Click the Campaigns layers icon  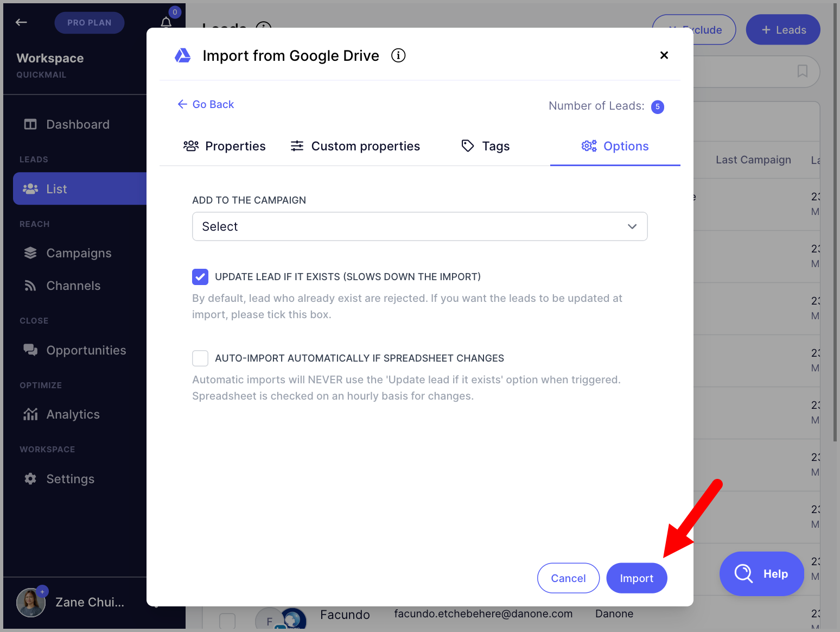pyautogui.click(x=30, y=253)
